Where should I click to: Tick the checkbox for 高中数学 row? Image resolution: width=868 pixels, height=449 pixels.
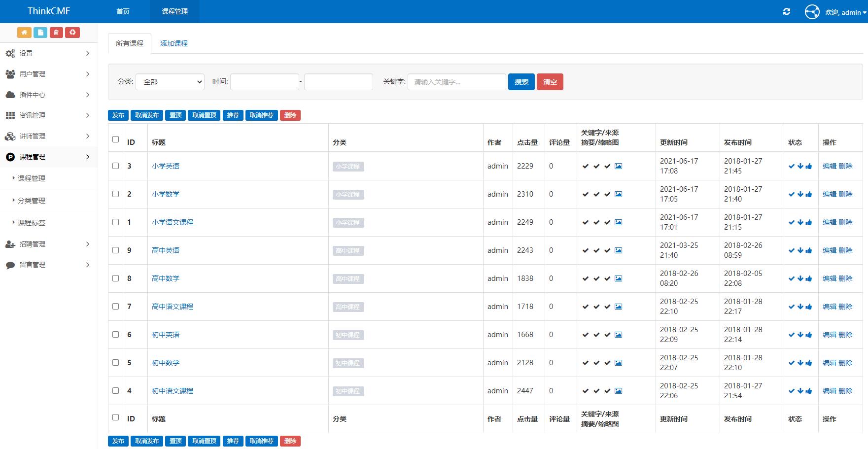[x=115, y=278]
